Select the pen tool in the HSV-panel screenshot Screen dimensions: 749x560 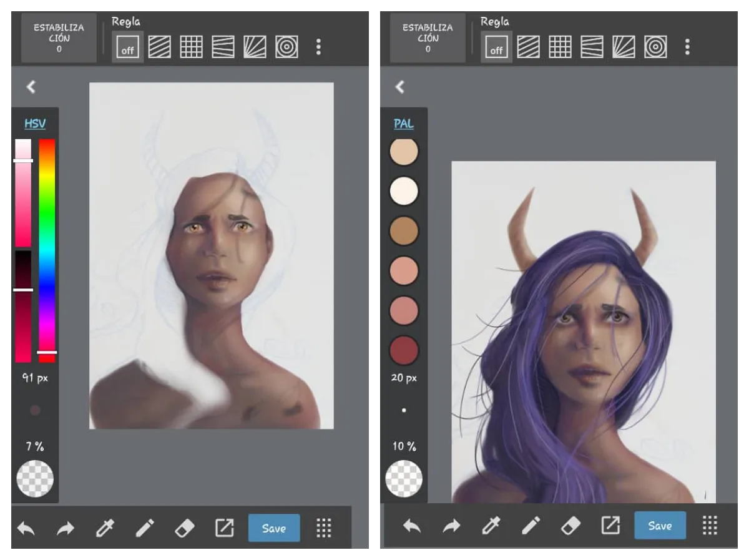[144, 529]
